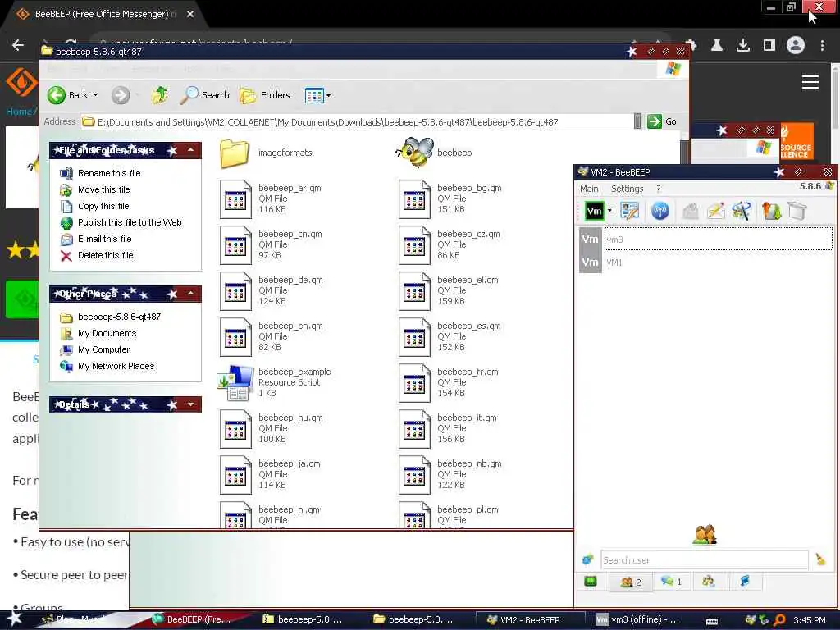840x630 pixels.
Task: Open the Back history dropdown arrow
Action: (x=95, y=95)
